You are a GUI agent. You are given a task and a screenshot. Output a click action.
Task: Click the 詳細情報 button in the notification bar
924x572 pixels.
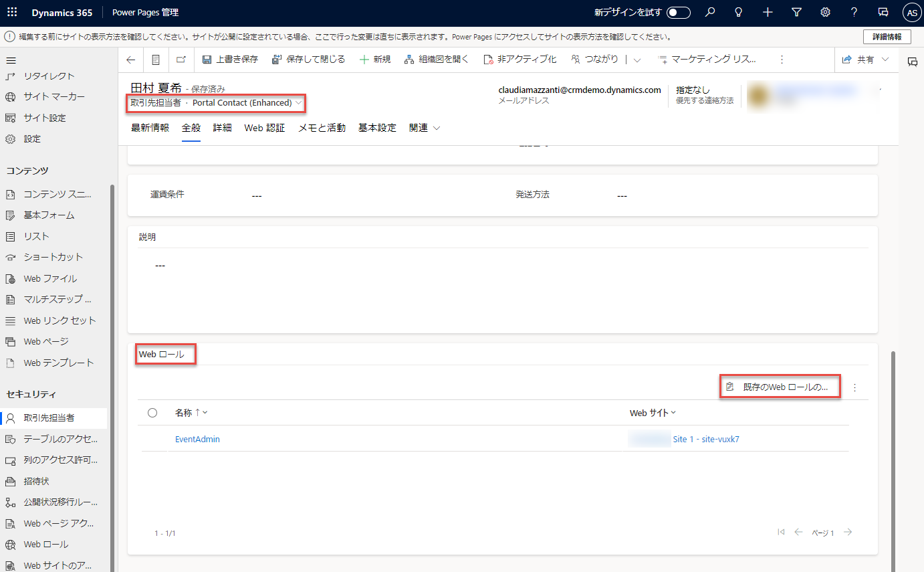pyautogui.click(x=887, y=37)
